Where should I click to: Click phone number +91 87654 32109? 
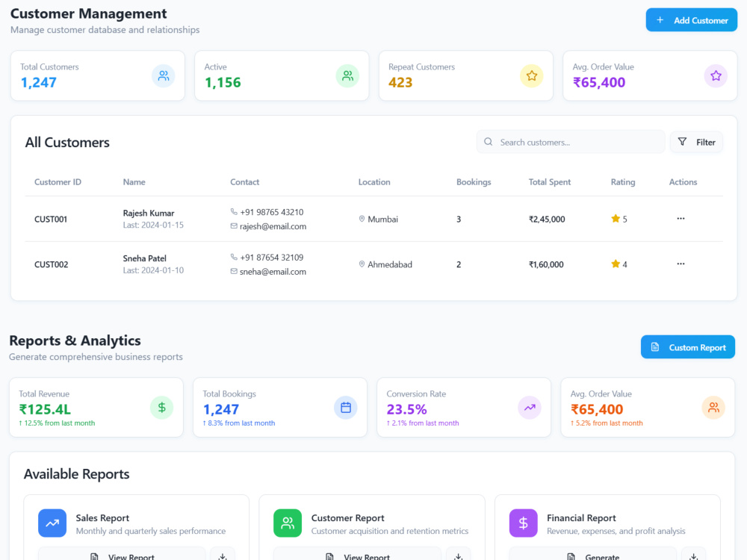(x=272, y=257)
